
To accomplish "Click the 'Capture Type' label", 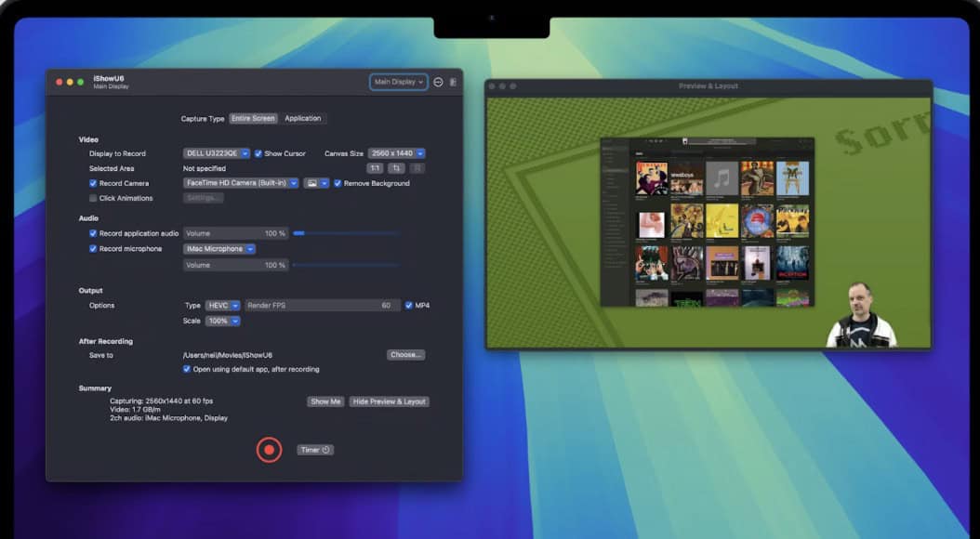I will pos(203,119).
